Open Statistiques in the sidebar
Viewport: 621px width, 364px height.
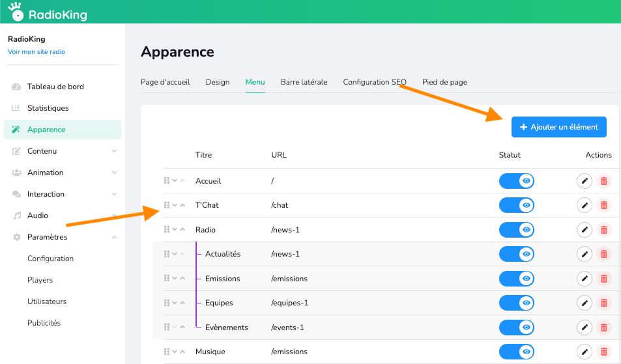[x=48, y=108]
